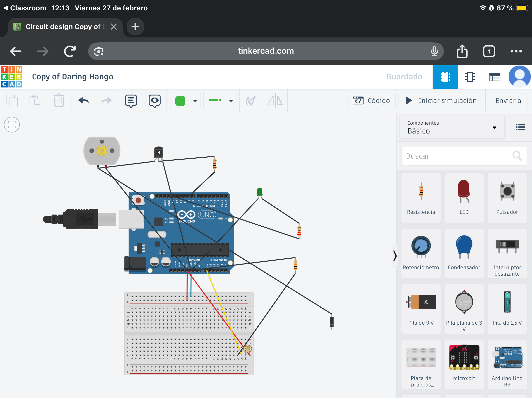
Task: Switch to circuit view icon
Action: (x=445, y=77)
